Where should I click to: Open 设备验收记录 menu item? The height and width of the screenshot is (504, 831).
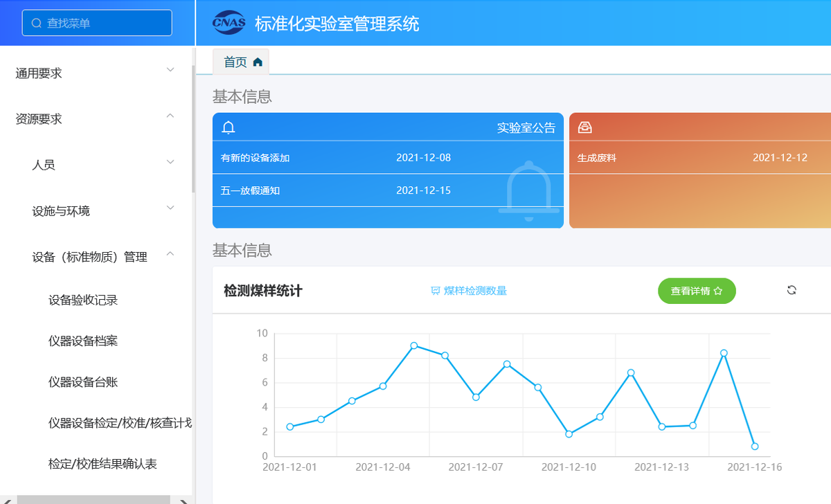[83, 300]
